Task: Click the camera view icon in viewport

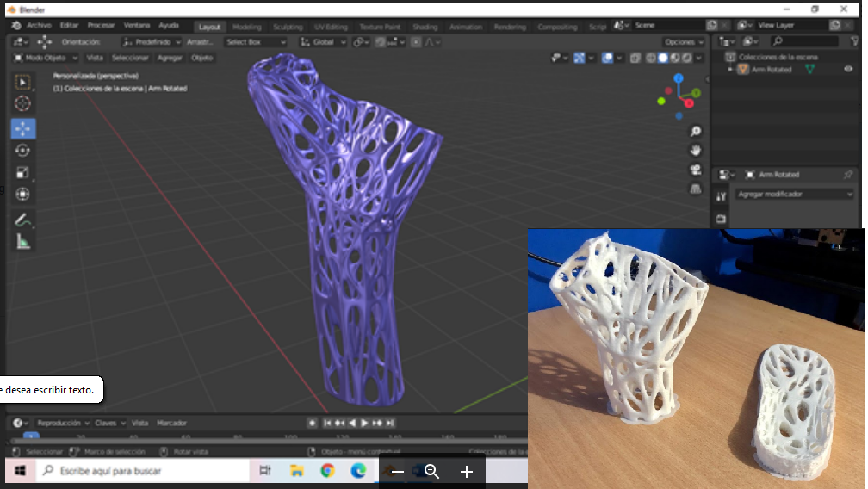Action: tap(696, 170)
